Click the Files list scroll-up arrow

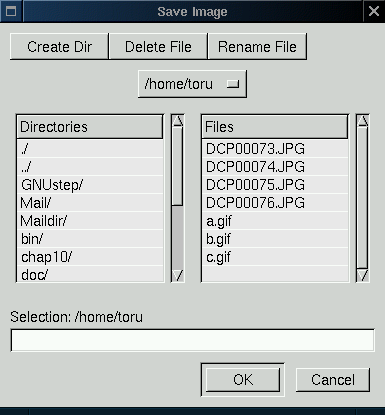[x=363, y=121]
